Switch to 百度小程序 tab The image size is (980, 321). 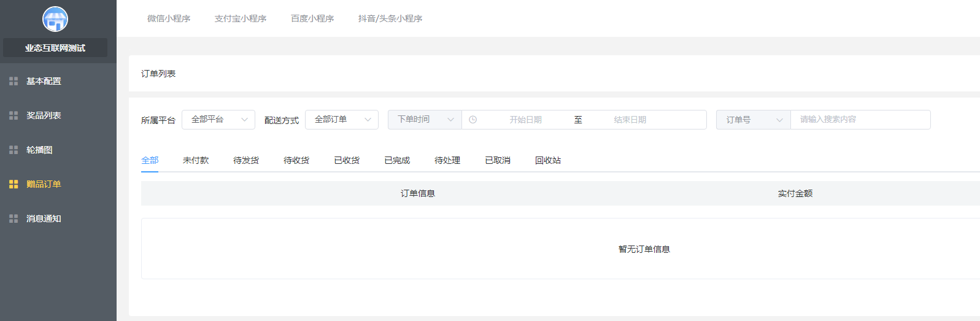click(312, 18)
